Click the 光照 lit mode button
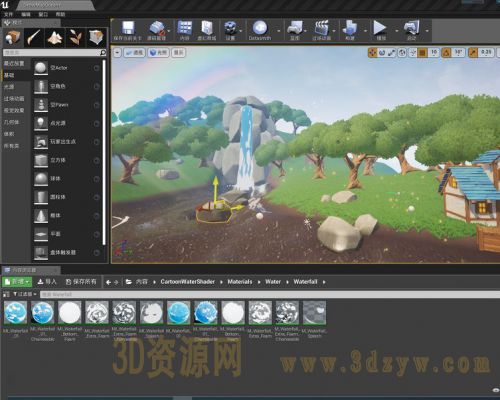 point(158,52)
